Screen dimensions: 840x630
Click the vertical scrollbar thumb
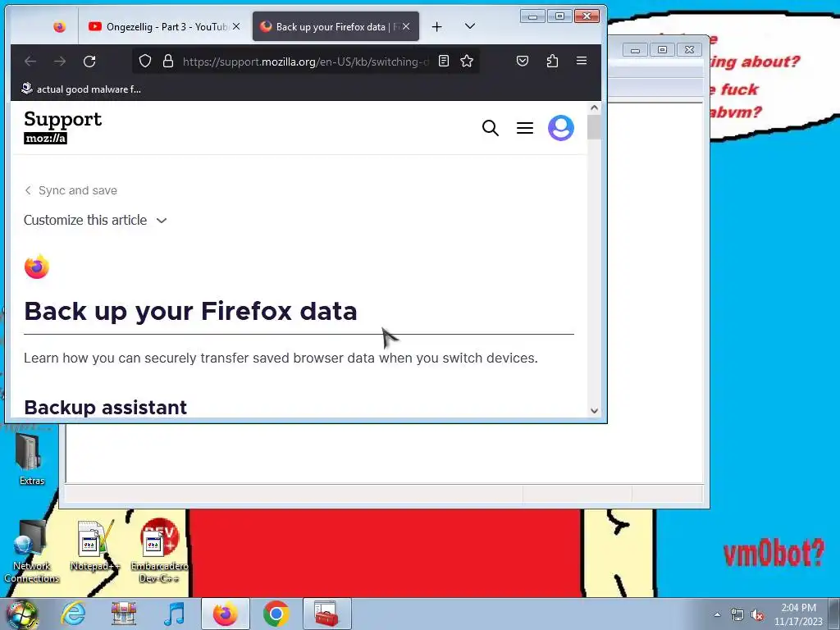click(x=594, y=127)
